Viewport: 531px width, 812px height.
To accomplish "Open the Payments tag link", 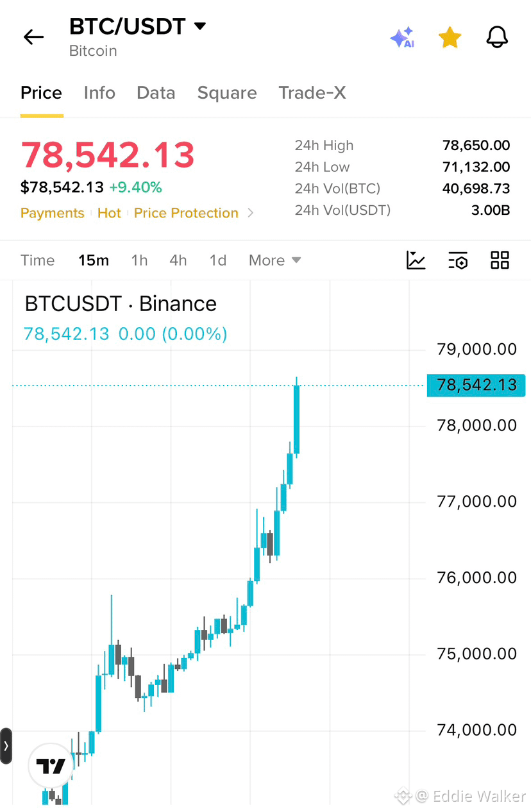I will [x=52, y=213].
